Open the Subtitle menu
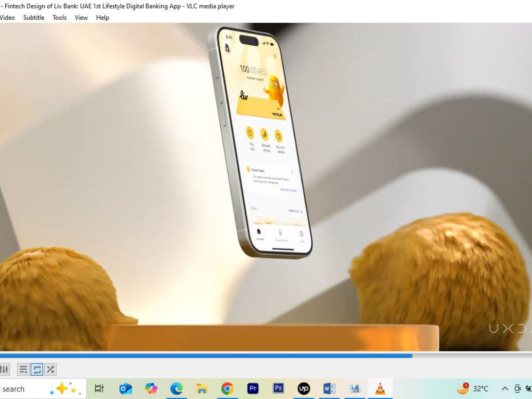Viewport: 532px width, 399px height. pos(34,18)
